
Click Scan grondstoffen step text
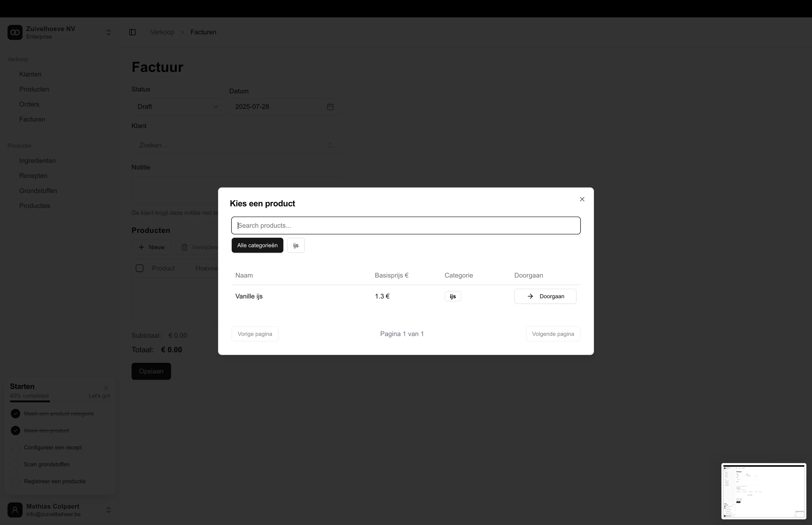pyautogui.click(x=47, y=464)
